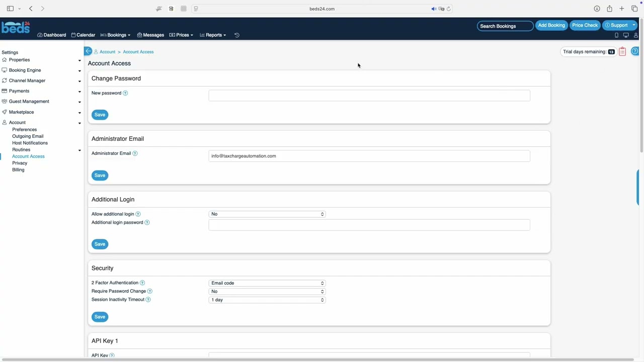
Task: Open Preferences under Account
Action: (24, 130)
